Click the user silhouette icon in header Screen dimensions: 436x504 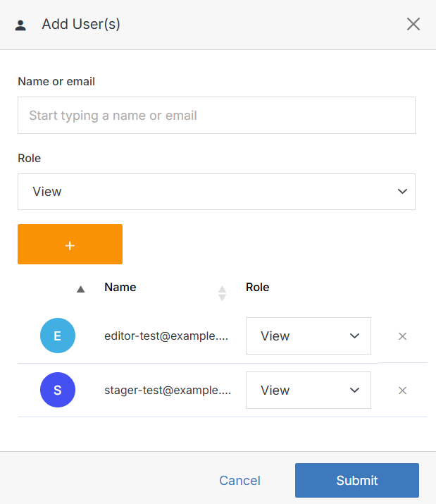click(x=20, y=25)
